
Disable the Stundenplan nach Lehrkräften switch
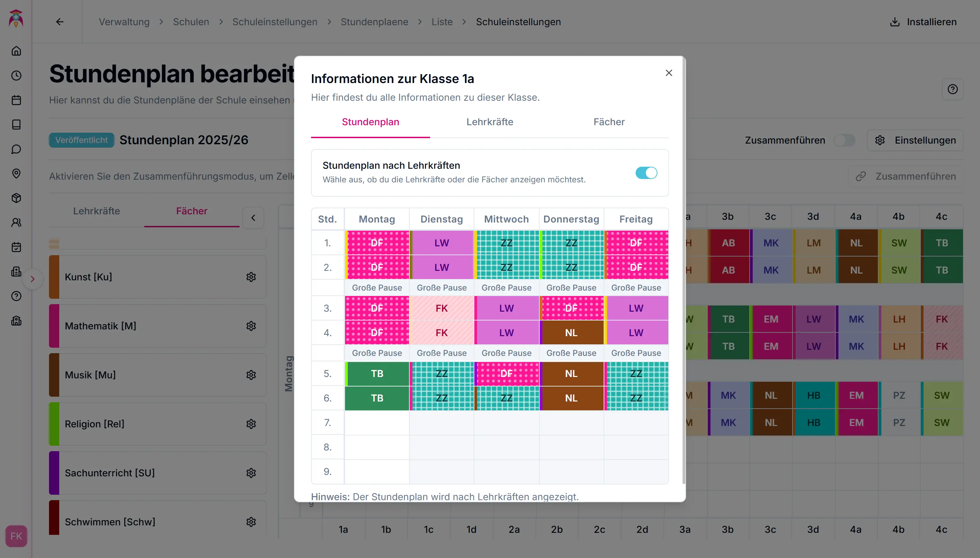coord(646,173)
